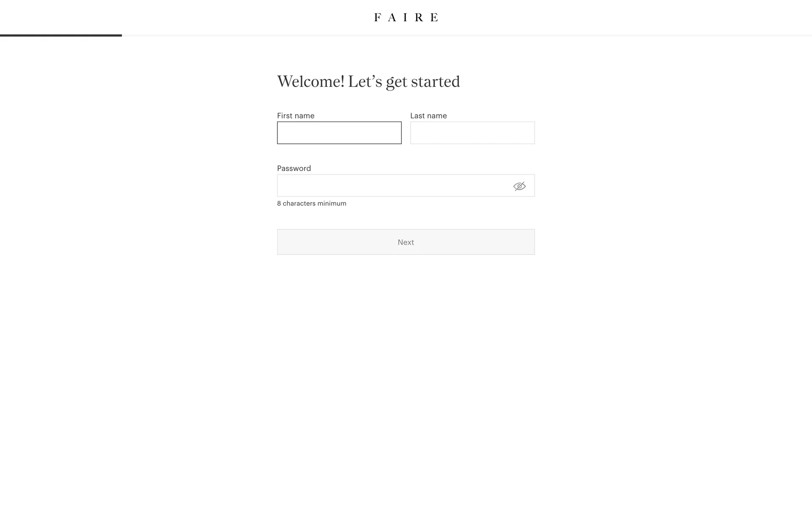Focus the First name field
Image resolution: width=812 pixels, height=508 pixels.
339,133
